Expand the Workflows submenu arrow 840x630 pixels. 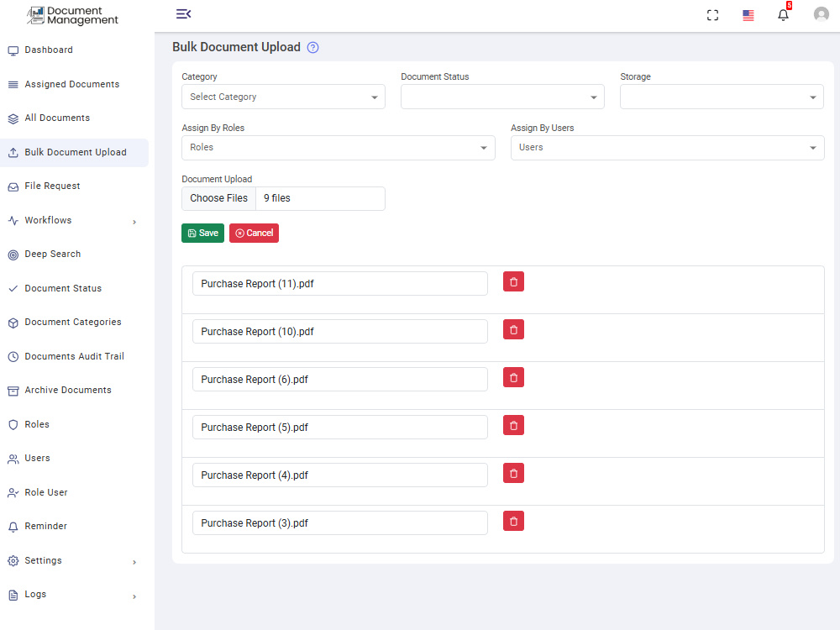134,222
